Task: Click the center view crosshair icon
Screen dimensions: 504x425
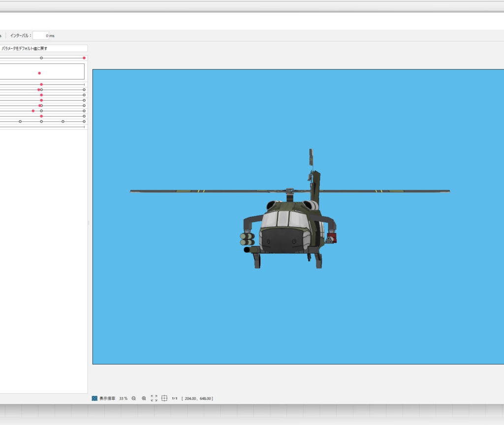Action: coord(164,398)
